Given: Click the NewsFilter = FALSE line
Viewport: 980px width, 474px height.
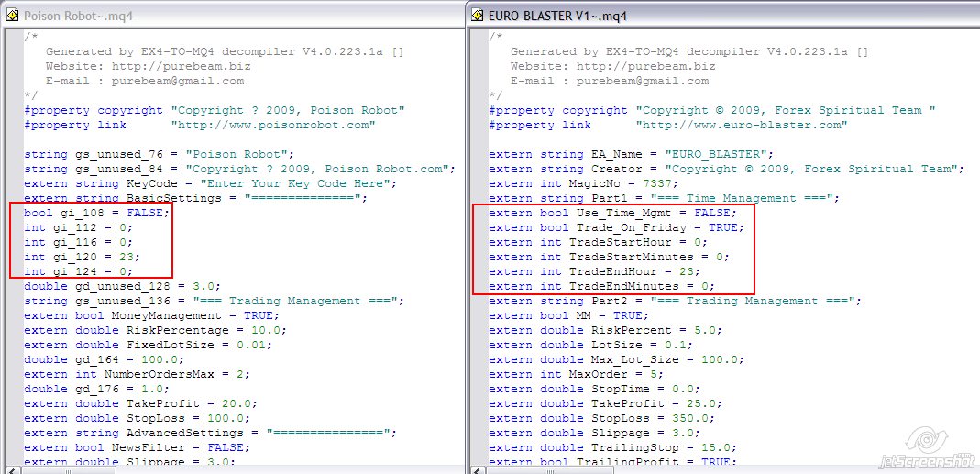Looking at the screenshot, I should point(138,447).
